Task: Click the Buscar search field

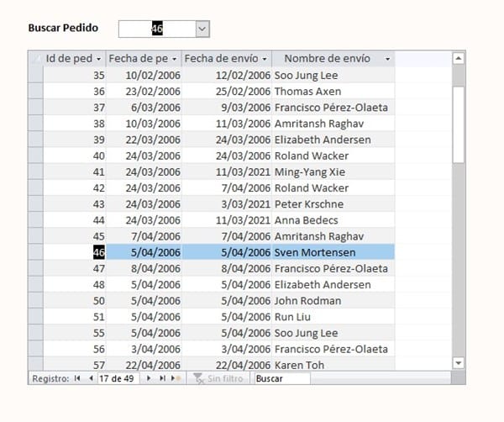Action: 281,379
